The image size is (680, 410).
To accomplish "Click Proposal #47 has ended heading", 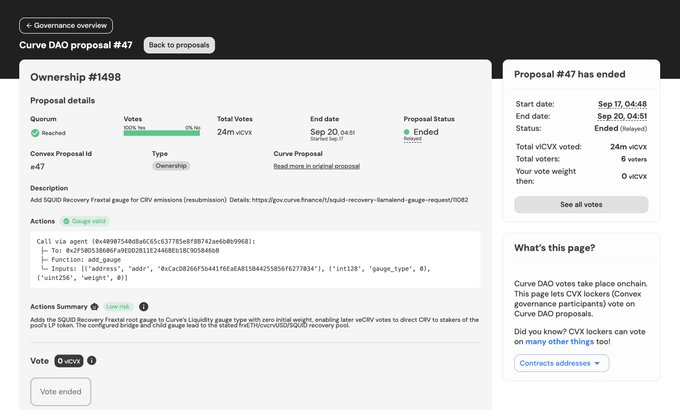I will [569, 74].
